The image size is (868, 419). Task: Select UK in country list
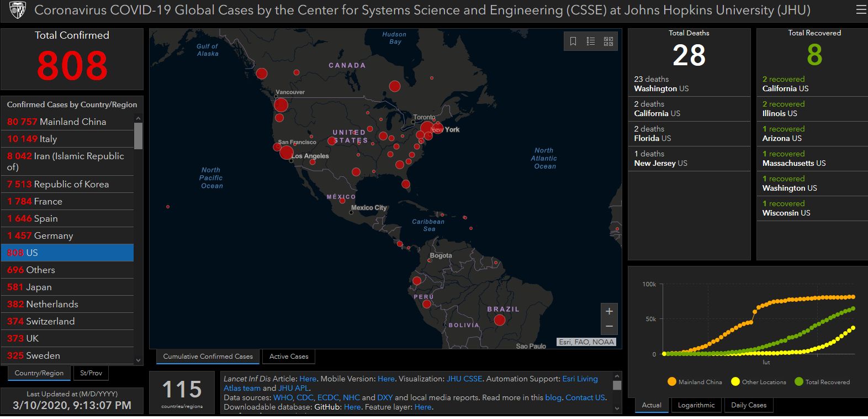67,338
